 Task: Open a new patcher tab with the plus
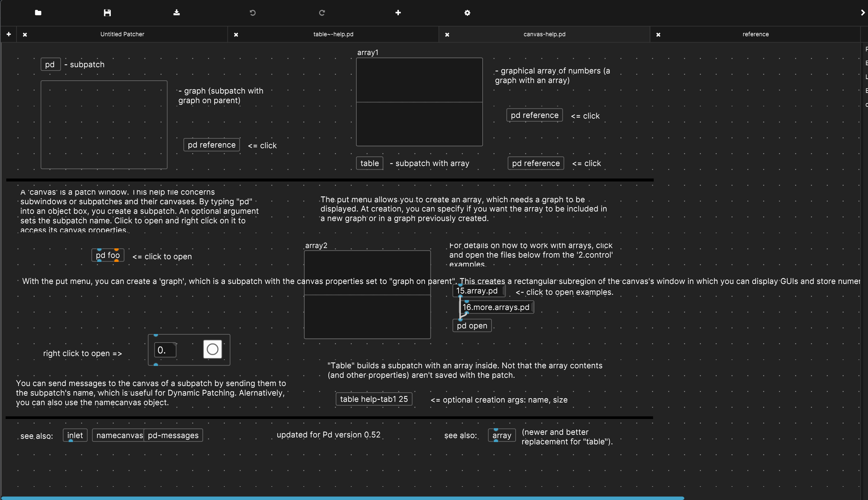(x=9, y=34)
